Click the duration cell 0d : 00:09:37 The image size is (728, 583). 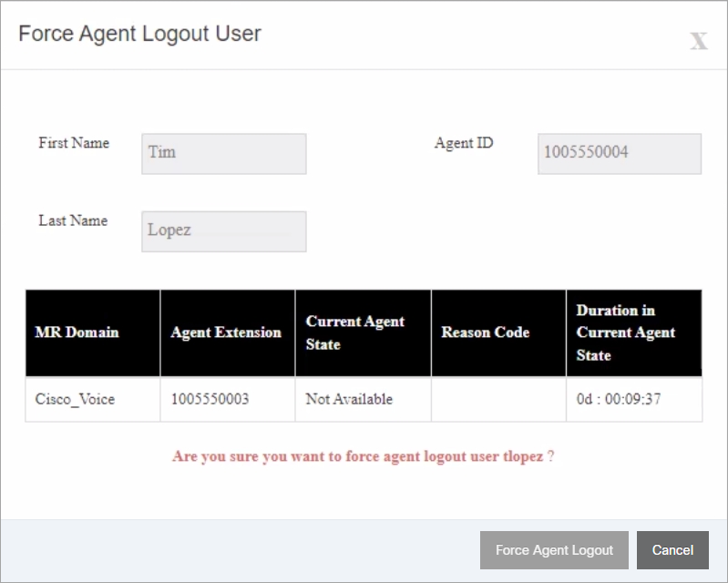[x=634, y=399]
